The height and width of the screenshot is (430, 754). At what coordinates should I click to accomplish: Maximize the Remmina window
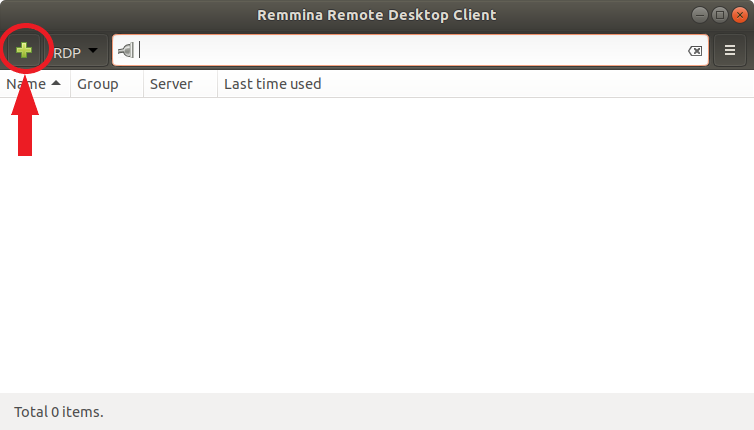(720, 15)
